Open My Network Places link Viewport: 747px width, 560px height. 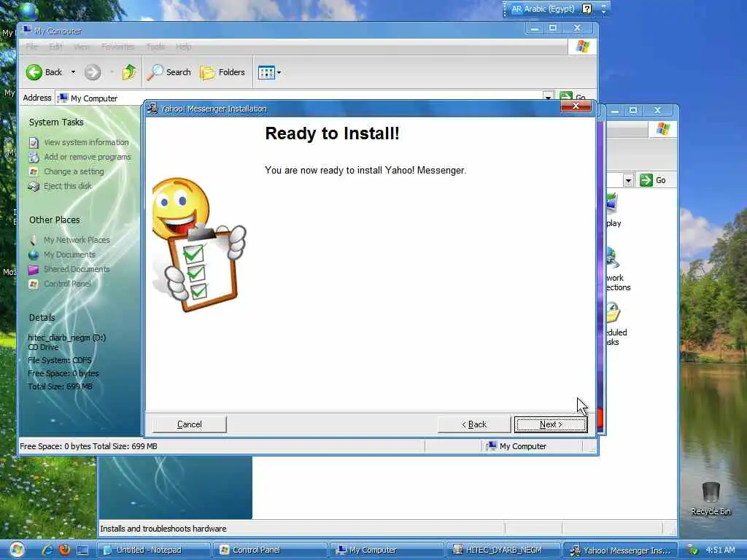click(77, 240)
